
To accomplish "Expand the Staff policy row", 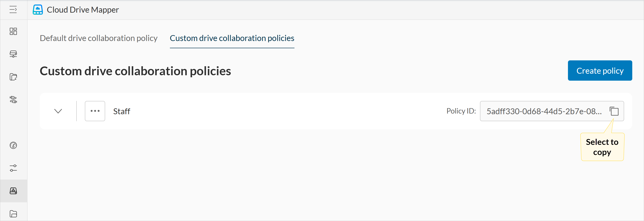I will pyautogui.click(x=58, y=111).
